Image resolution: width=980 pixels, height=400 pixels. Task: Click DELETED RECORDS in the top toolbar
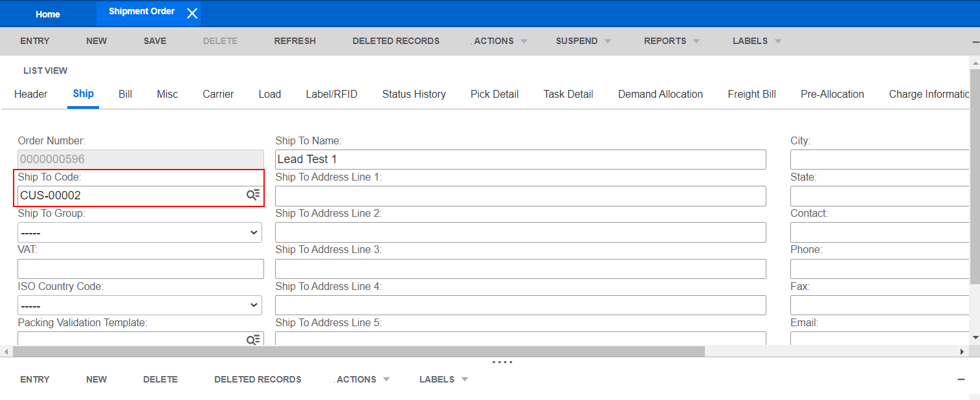pos(395,41)
